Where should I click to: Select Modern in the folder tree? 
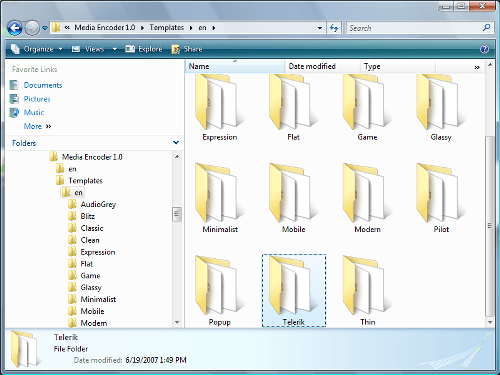tap(94, 323)
